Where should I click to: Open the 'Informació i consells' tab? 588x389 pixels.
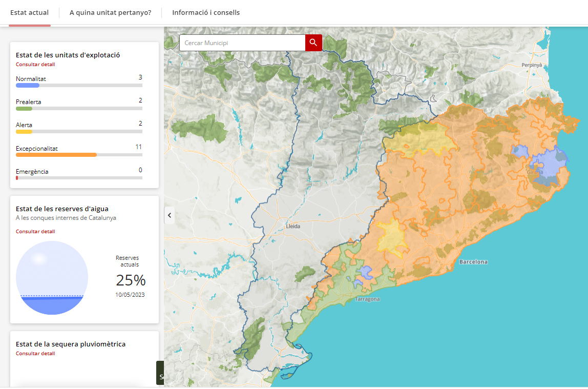[206, 12]
